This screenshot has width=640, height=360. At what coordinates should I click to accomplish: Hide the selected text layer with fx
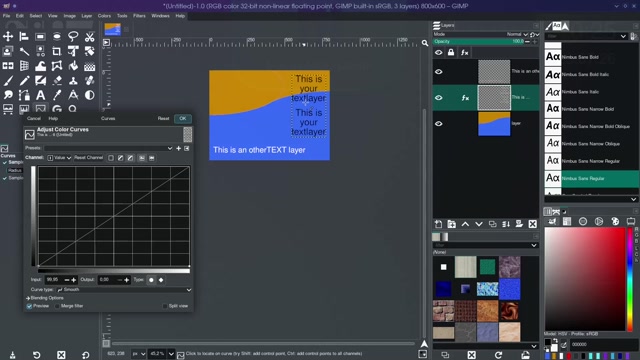pos(439,98)
